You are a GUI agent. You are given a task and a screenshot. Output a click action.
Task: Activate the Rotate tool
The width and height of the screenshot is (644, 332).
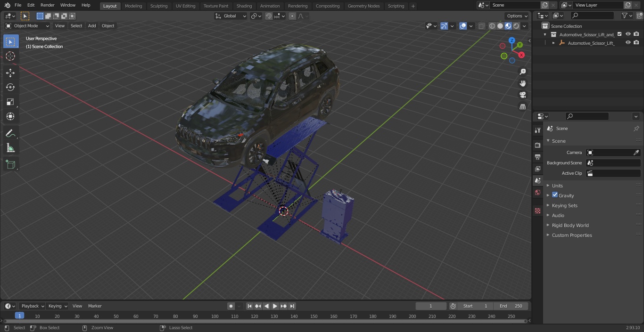pos(10,87)
